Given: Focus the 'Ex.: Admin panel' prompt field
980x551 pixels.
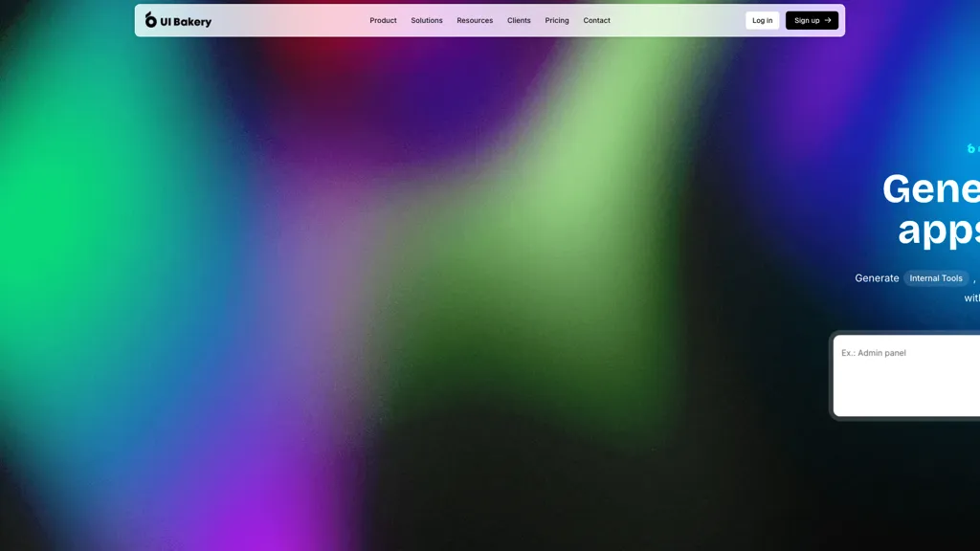Looking at the screenshot, I should coord(906,375).
